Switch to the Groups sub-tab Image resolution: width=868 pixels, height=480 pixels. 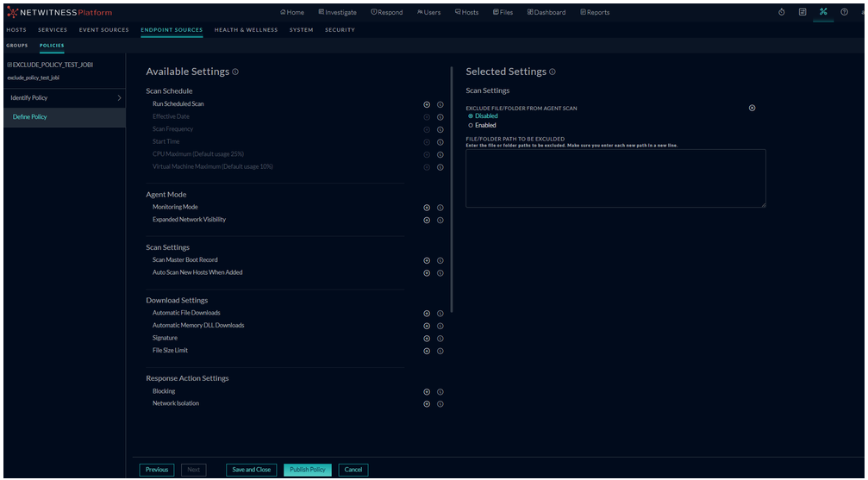click(x=17, y=46)
